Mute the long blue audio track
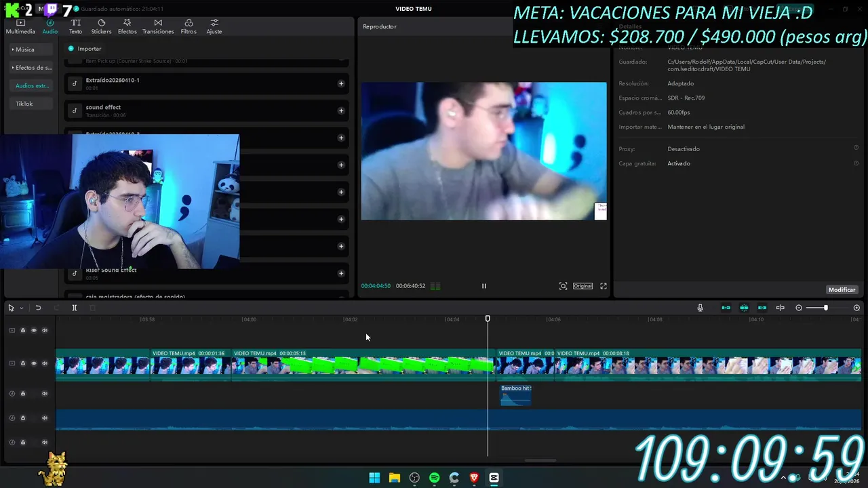Image resolution: width=868 pixels, height=488 pixels. click(x=45, y=418)
